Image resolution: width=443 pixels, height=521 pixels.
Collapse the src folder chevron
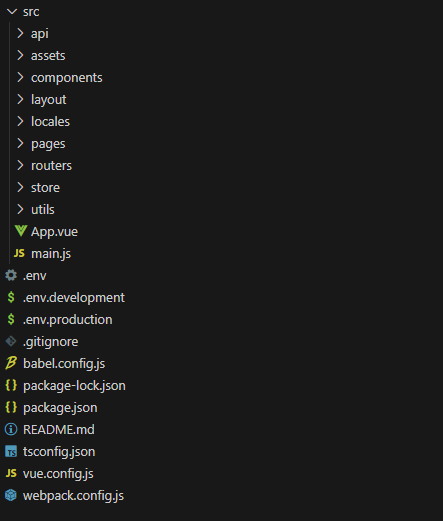pyautogui.click(x=12, y=12)
